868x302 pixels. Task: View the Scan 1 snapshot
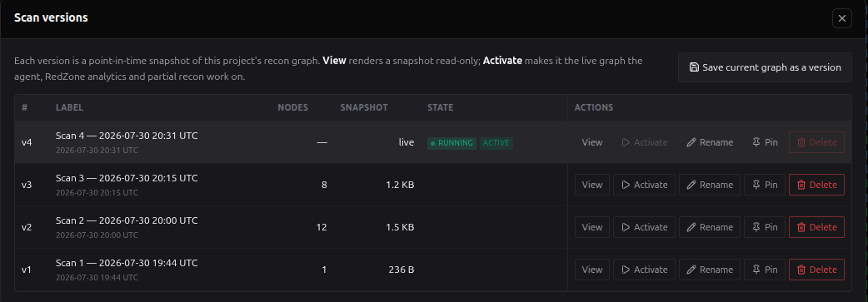(591, 270)
